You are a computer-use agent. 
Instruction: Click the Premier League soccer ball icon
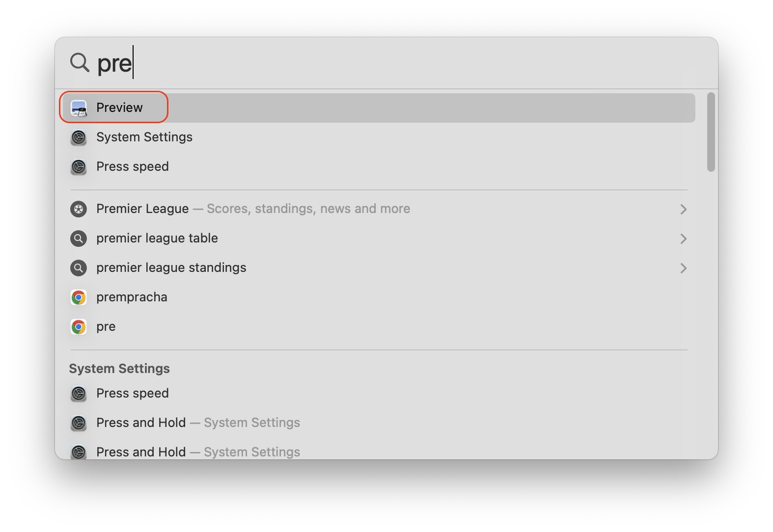pyautogui.click(x=79, y=209)
